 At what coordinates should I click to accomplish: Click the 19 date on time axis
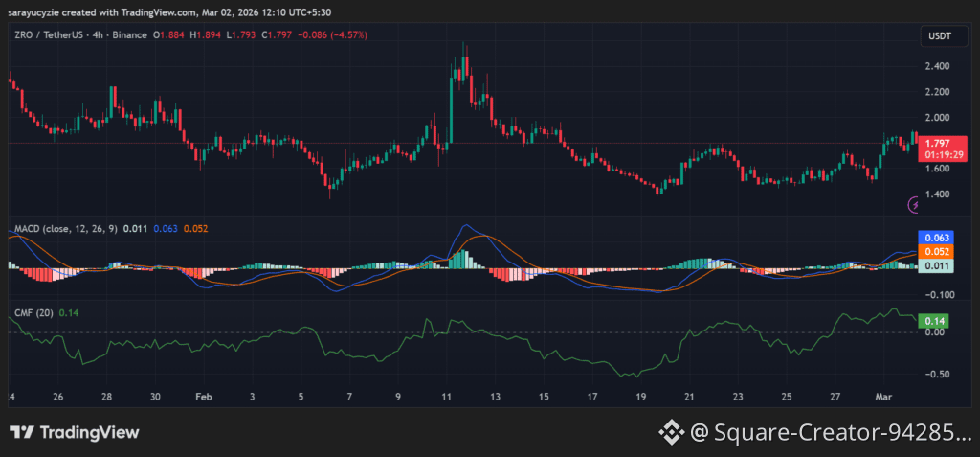pyautogui.click(x=640, y=397)
